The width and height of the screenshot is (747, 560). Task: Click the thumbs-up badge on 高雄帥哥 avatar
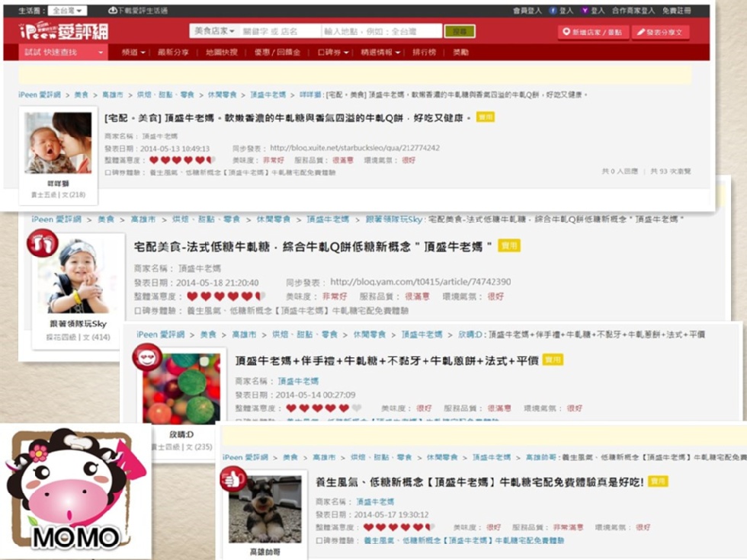pos(233,478)
